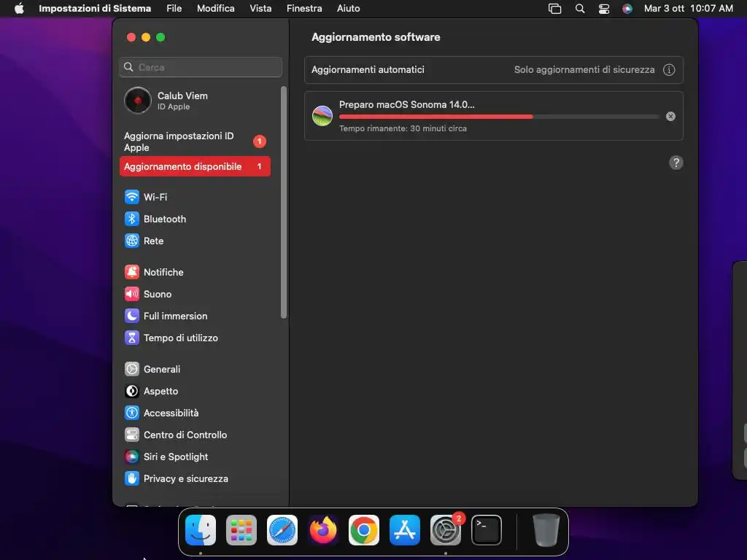Open Spotlight search in menu bar
The image size is (747, 560).
tap(580, 9)
